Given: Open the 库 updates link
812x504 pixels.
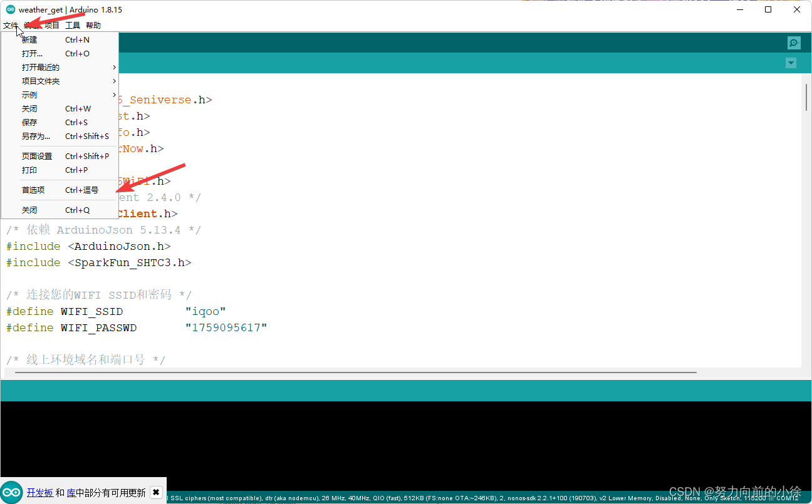Looking at the screenshot, I should [x=71, y=493].
